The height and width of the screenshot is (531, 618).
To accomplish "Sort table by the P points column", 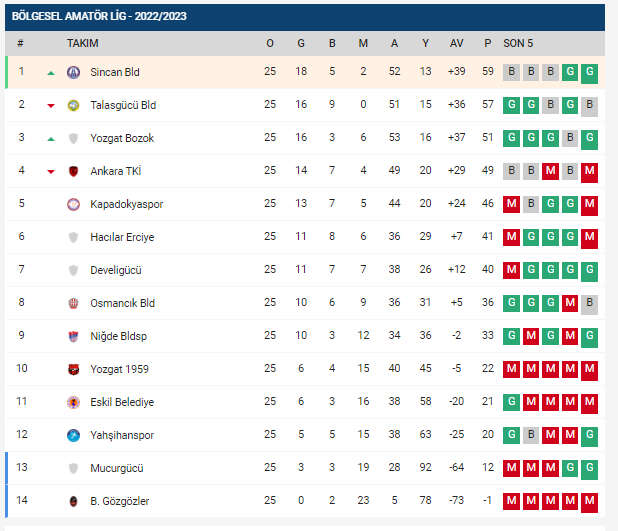I will [487, 44].
